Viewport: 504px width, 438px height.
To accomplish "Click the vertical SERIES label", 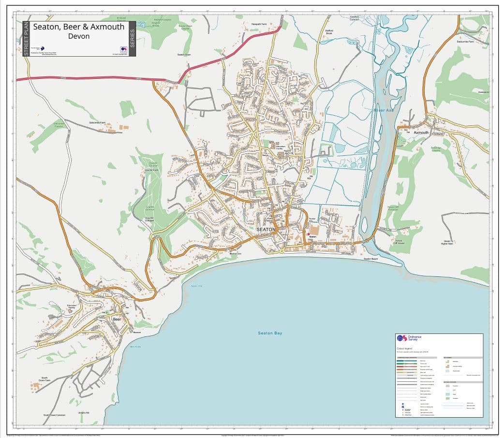I will [x=132, y=39].
